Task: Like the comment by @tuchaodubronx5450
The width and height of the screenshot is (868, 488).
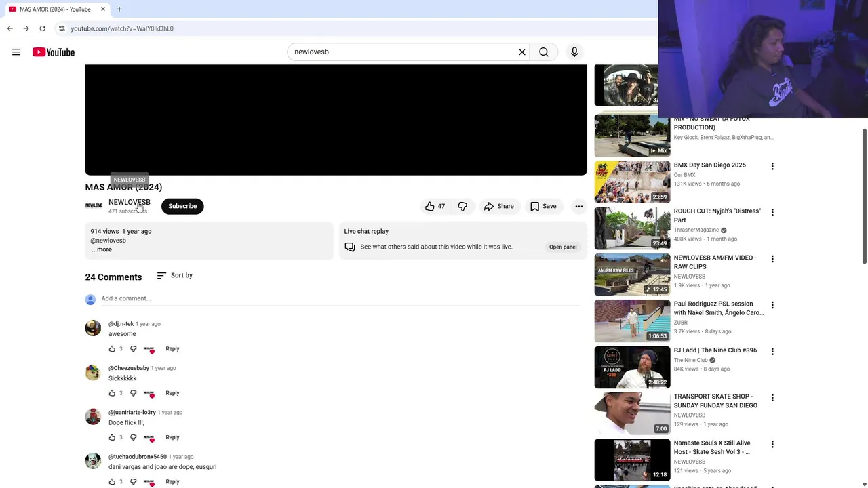Action: [112, 482]
